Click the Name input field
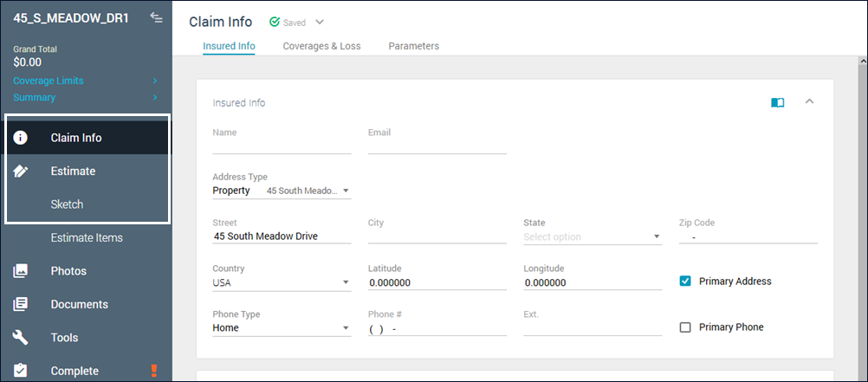 (282, 146)
